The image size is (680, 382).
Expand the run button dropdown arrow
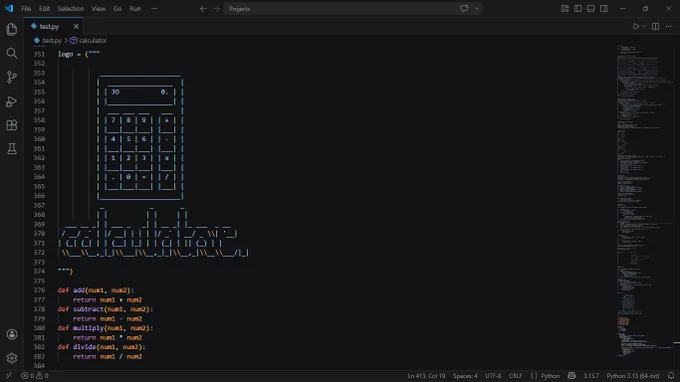(644, 26)
